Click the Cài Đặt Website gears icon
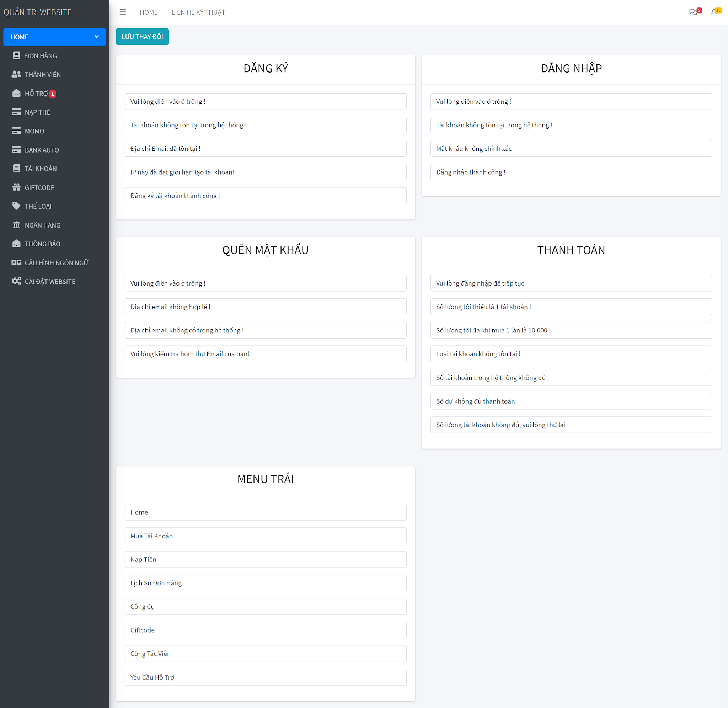728x708 pixels. 16,282
